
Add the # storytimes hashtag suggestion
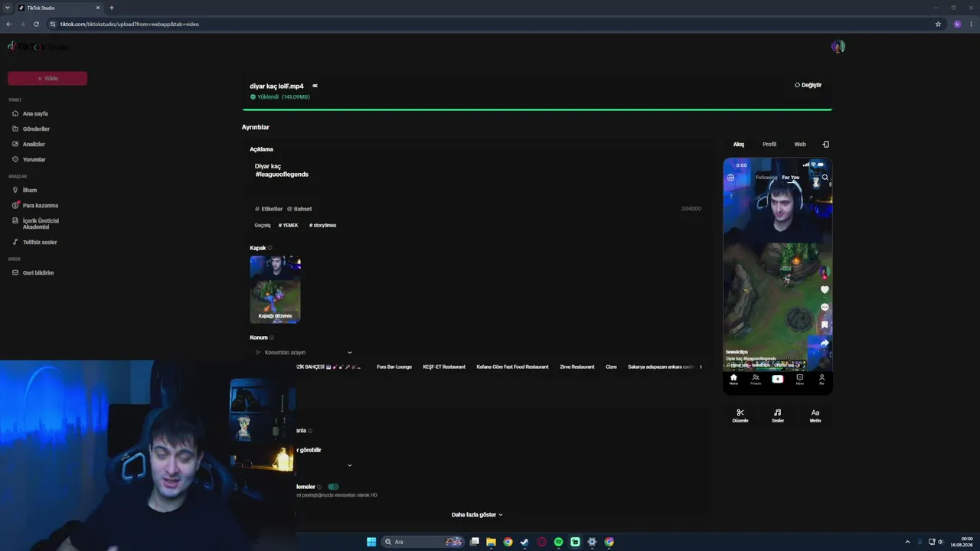coord(323,225)
